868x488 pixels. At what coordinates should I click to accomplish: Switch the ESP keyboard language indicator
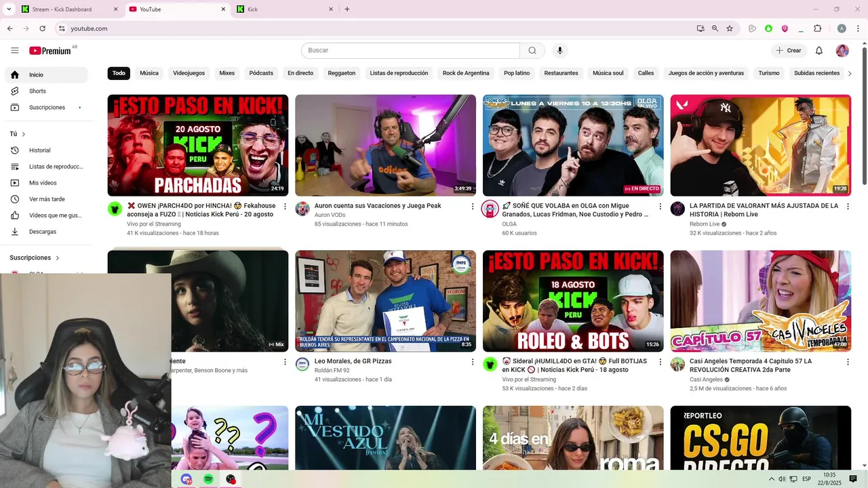tap(806, 479)
